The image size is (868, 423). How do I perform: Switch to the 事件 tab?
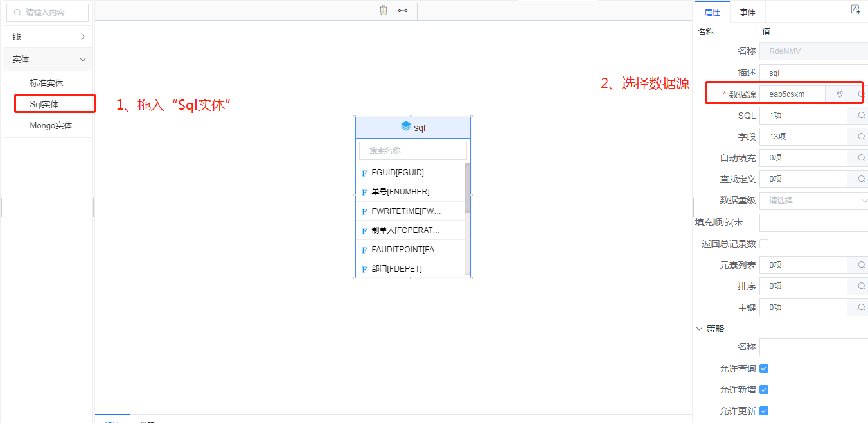[x=747, y=12]
